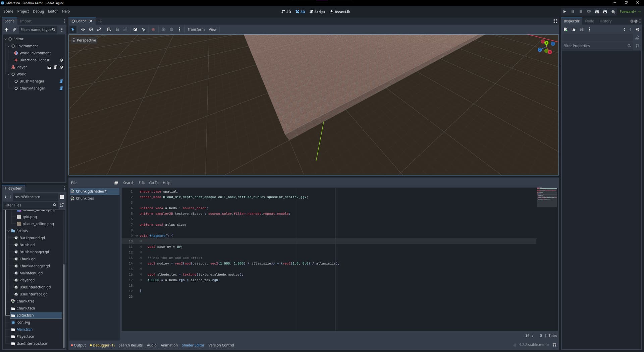Open the Go To menu in the shader editor
Viewport: 644px width, 352px height.
tap(154, 183)
